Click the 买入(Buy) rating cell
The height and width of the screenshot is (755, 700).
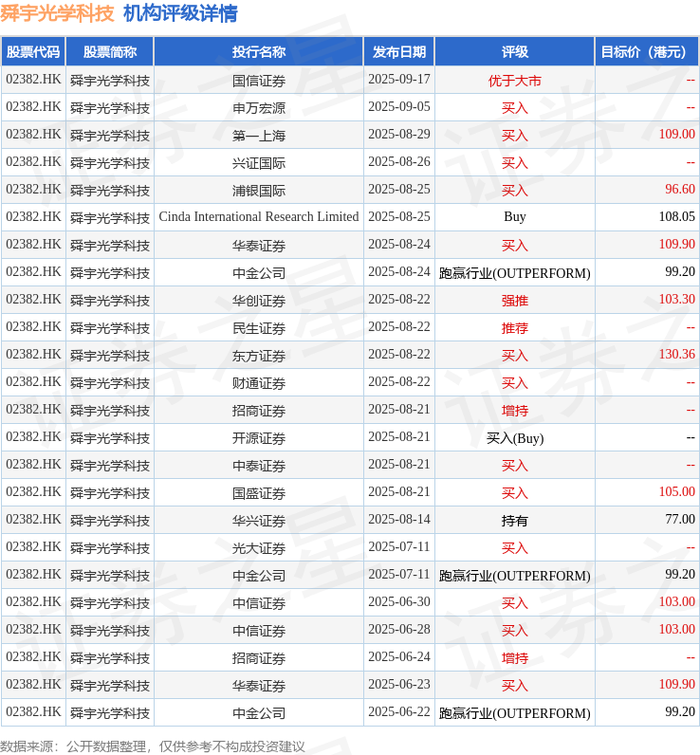click(x=515, y=437)
